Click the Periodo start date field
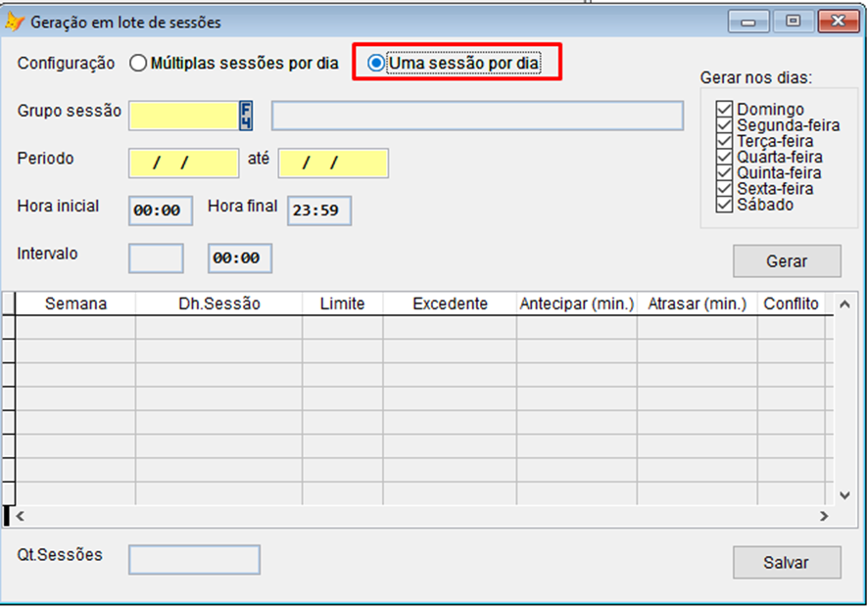The width and height of the screenshot is (868, 608). [184, 164]
